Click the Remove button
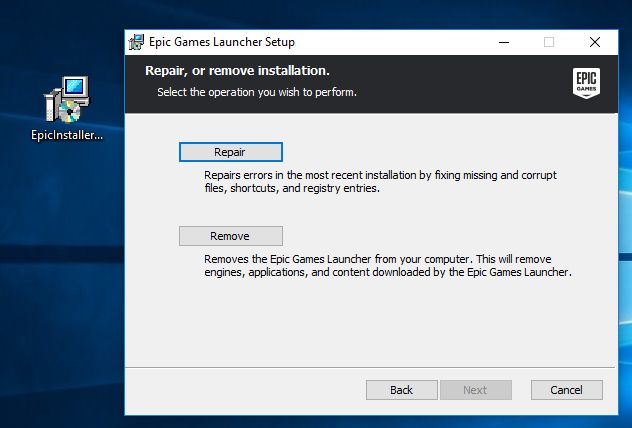 231,236
